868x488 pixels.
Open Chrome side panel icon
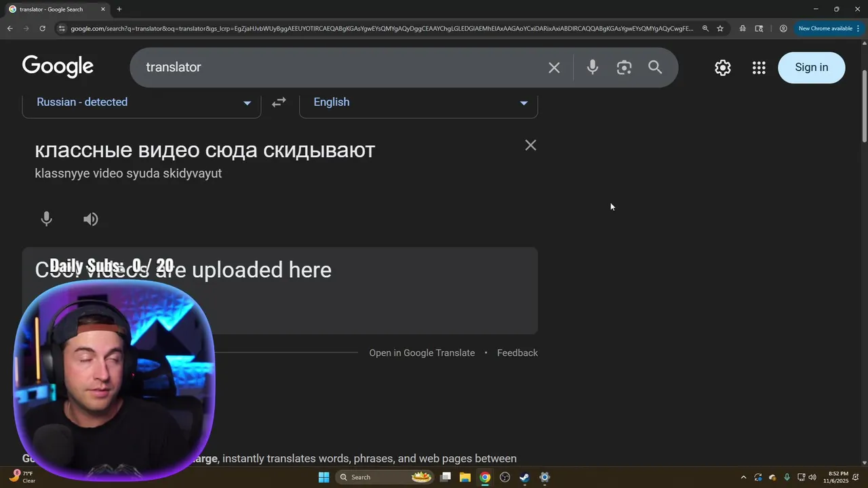coord(759,28)
